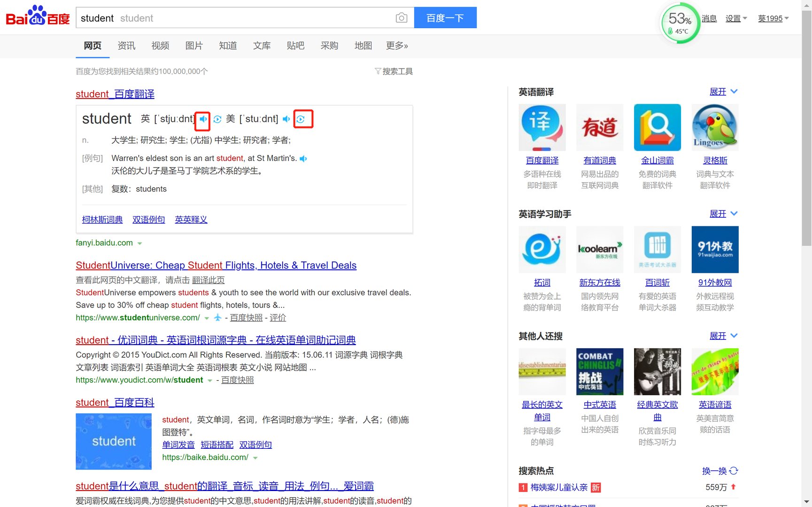
Task: Click the 消息 link at top
Action: click(709, 18)
